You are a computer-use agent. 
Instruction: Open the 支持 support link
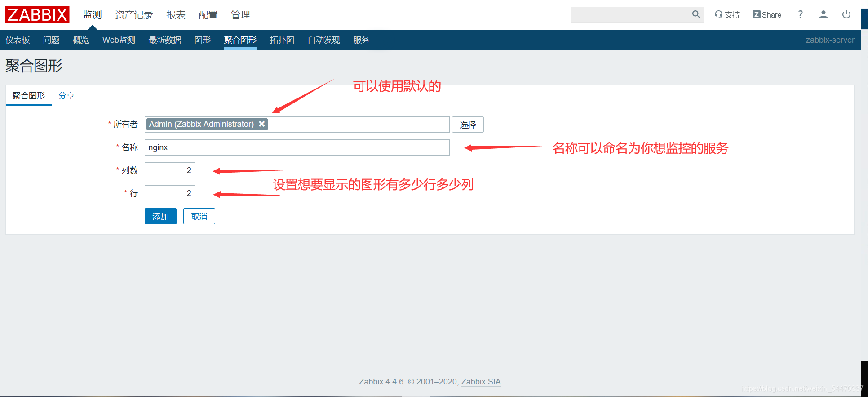[727, 15]
